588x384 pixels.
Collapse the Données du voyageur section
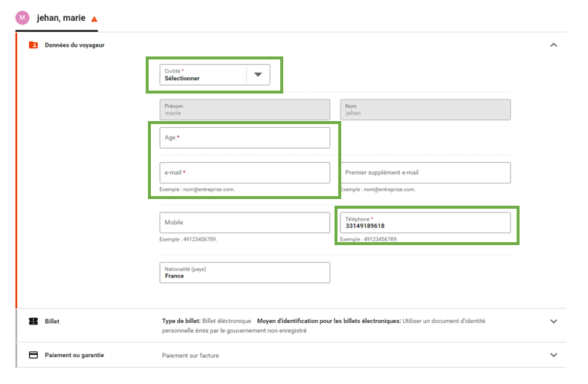click(x=553, y=45)
